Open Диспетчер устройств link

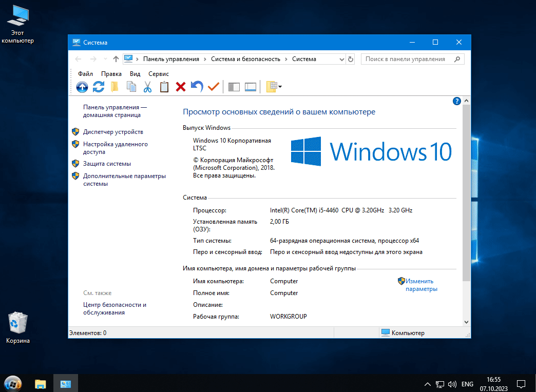click(x=113, y=132)
